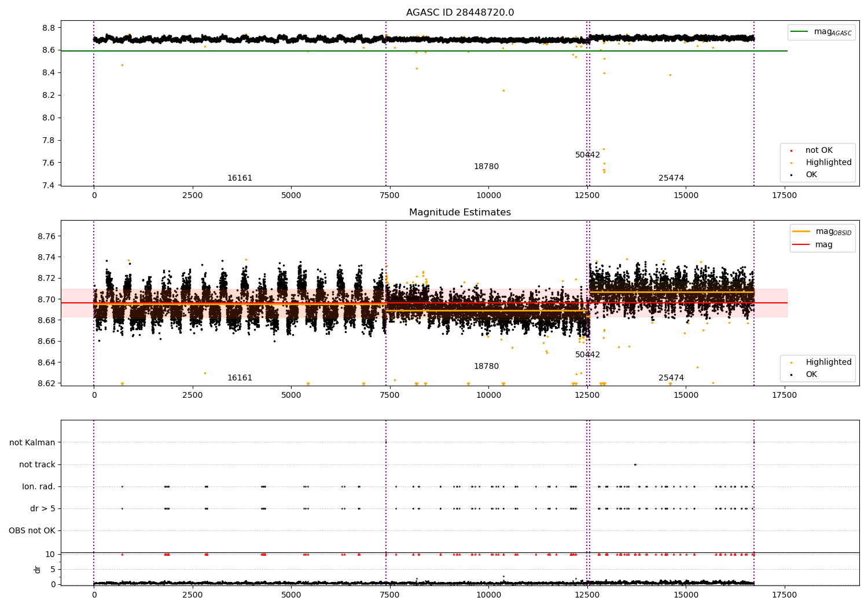Click the 'Magnitude Estimates' title
The width and height of the screenshot is (868, 608).
click(460, 213)
